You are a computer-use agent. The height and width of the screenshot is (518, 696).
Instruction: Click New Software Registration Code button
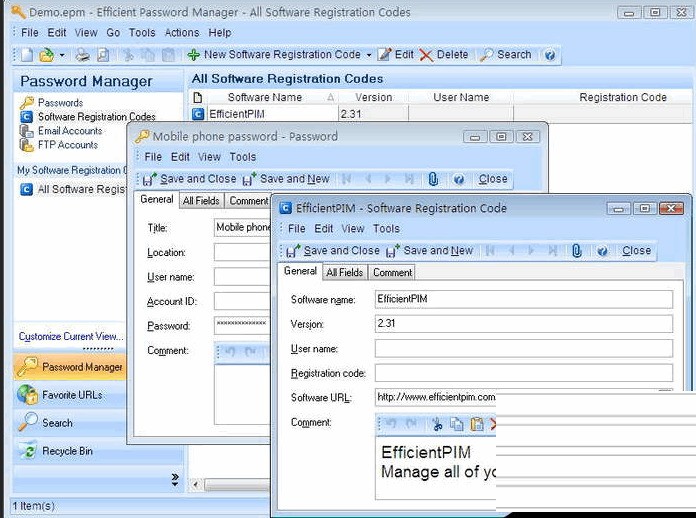coord(274,55)
